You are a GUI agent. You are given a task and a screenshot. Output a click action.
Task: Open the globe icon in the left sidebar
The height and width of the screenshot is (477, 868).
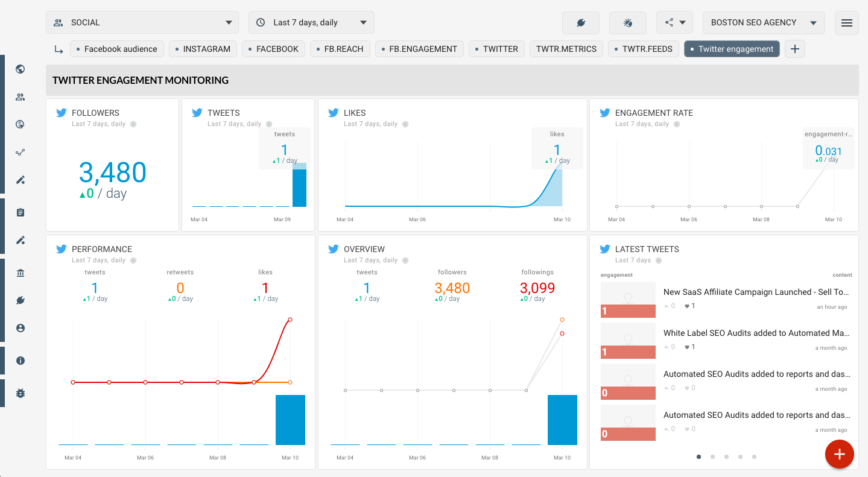pos(21,69)
